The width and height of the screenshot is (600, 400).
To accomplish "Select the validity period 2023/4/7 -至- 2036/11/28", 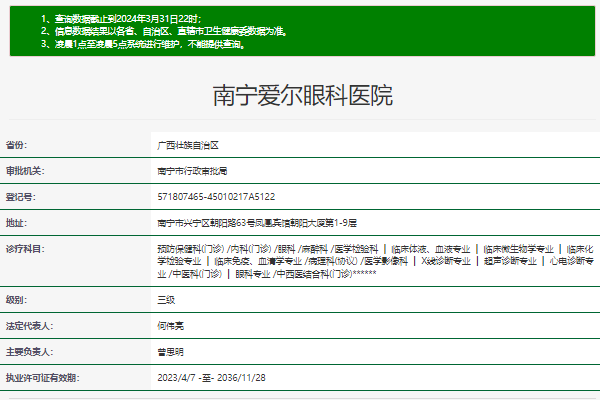I will pyautogui.click(x=211, y=378).
